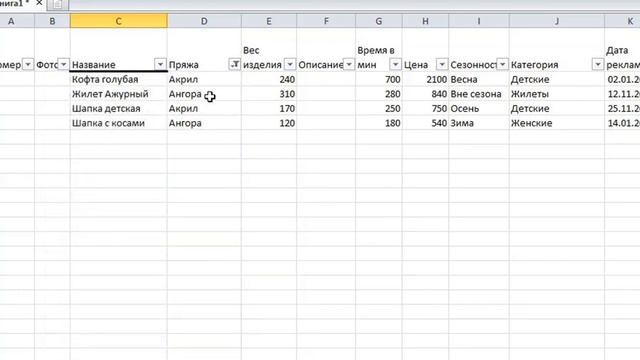Select Ангора cell in Шапка с косами row
This screenshot has width=640, height=360.
click(x=204, y=123)
